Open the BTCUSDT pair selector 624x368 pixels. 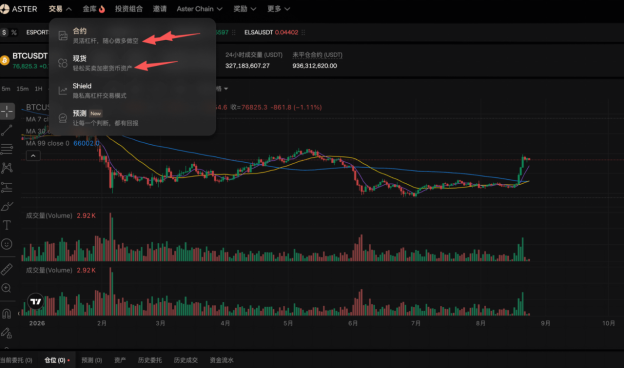(30, 56)
